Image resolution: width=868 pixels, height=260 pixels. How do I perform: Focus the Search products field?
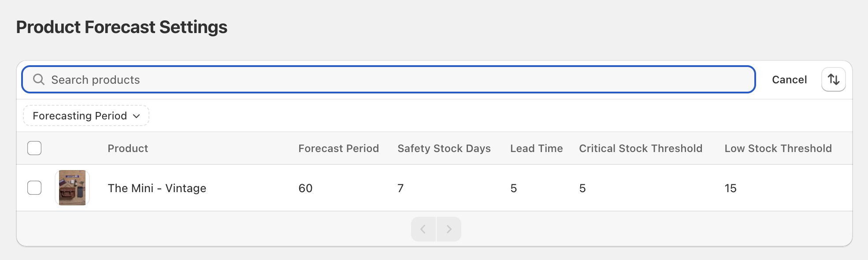pos(397,80)
